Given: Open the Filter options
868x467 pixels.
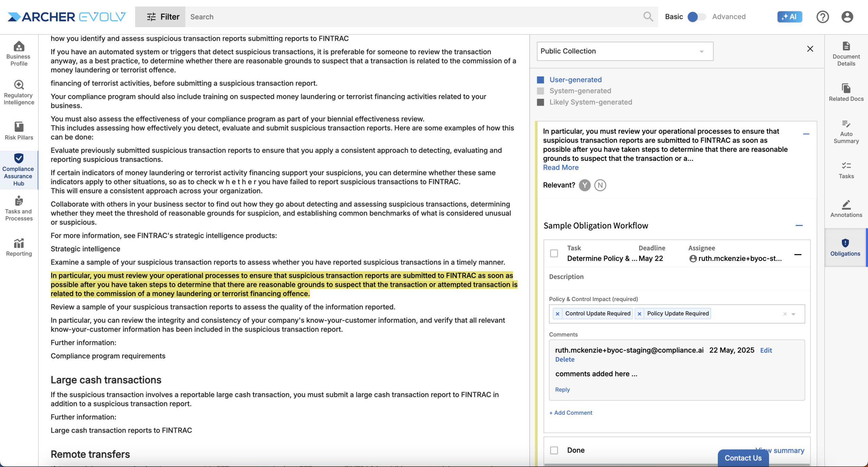Looking at the screenshot, I should [x=160, y=17].
